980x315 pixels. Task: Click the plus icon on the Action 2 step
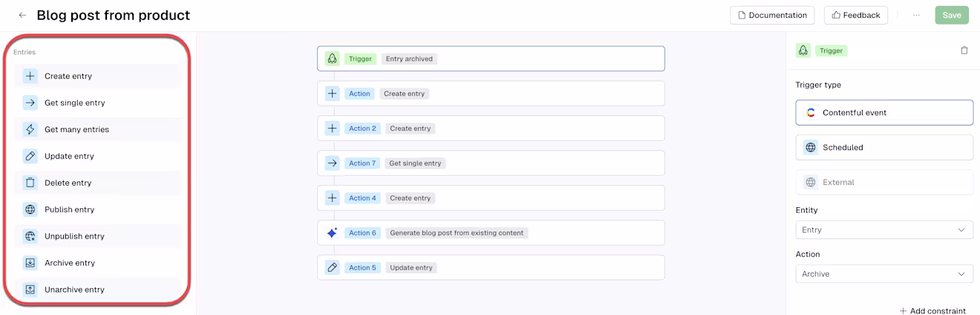332,129
